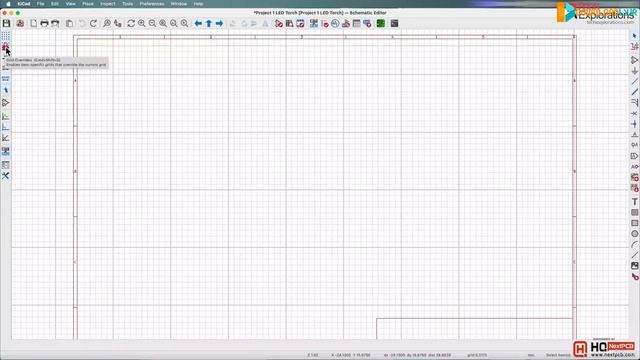Zoom to fit objects

(174, 23)
